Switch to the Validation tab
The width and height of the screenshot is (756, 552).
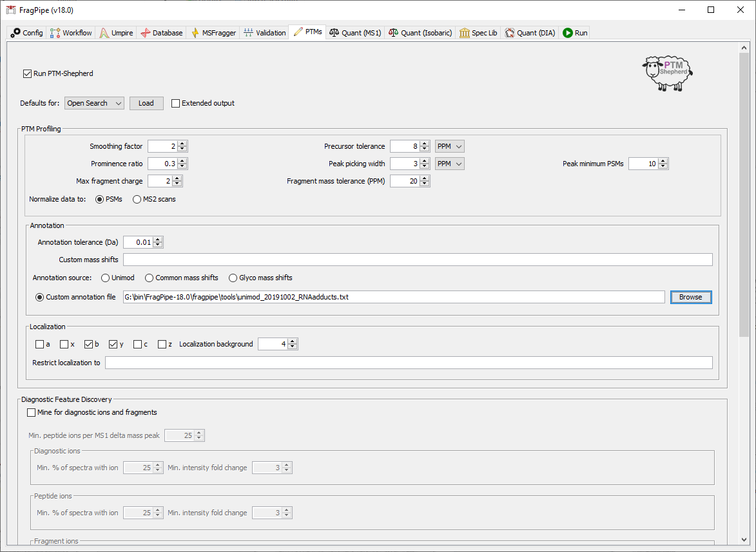click(x=265, y=33)
